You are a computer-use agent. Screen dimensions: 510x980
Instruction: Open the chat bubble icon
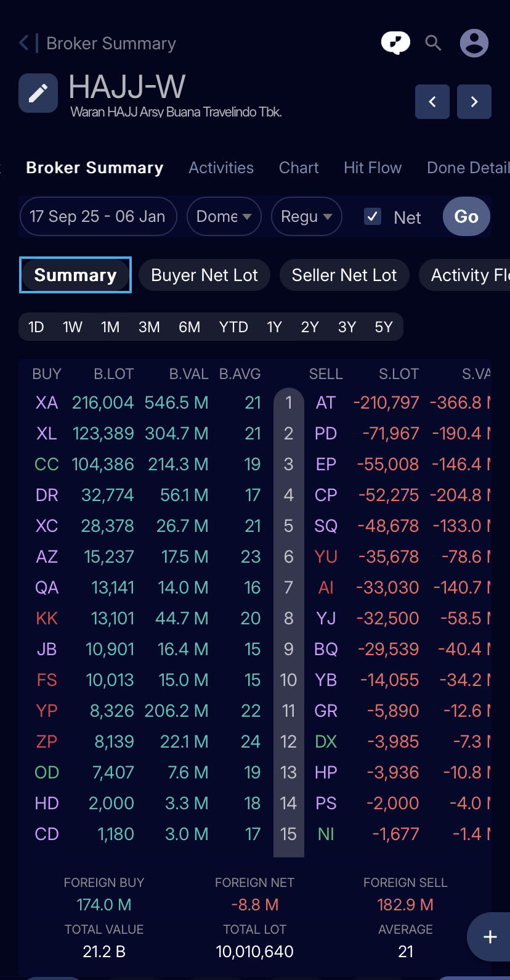coord(395,43)
